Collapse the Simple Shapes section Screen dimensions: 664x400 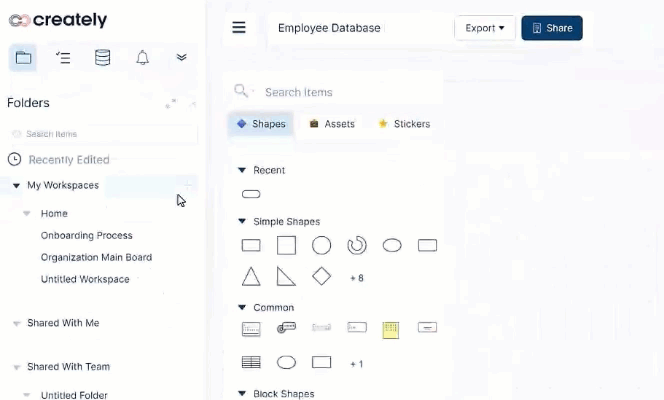[x=242, y=222]
